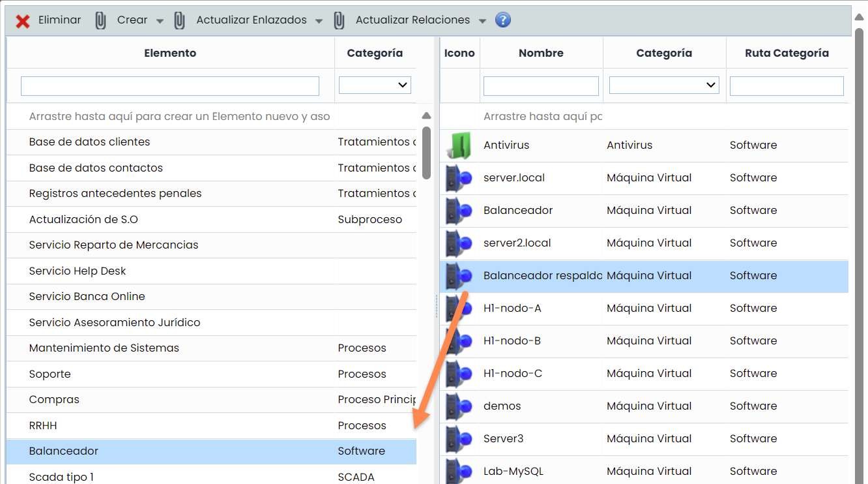
Task: Click the Server3 virtual machine icon
Action: point(459,438)
